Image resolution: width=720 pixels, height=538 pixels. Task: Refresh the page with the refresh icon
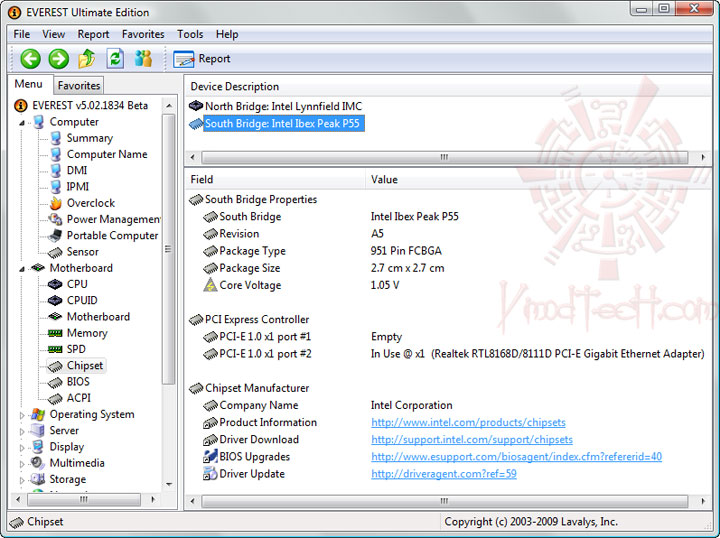115,59
